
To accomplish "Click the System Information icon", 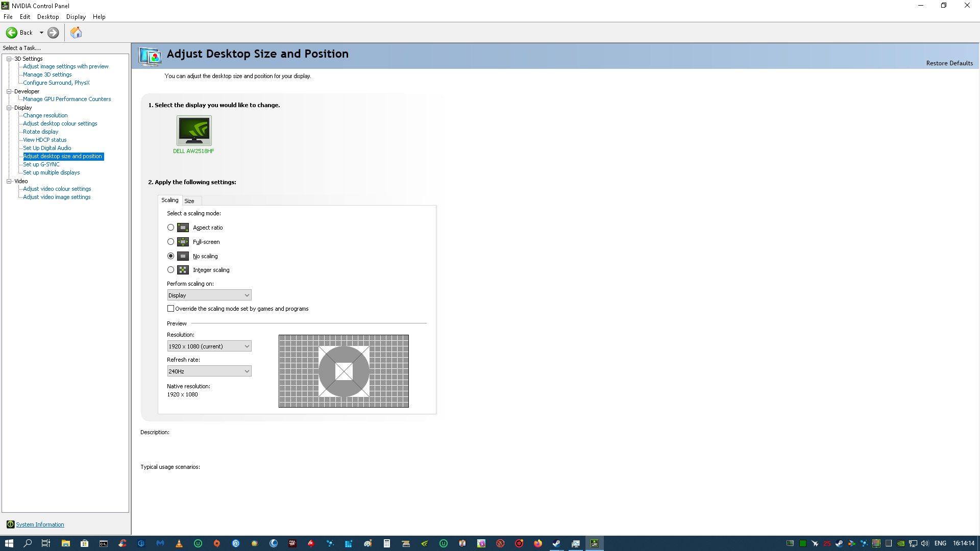I will pos(10,524).
